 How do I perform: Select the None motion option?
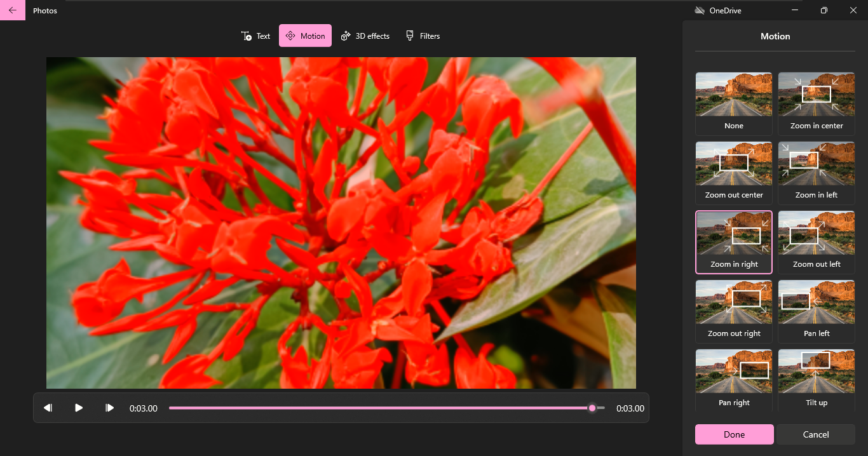coord(733,104)
